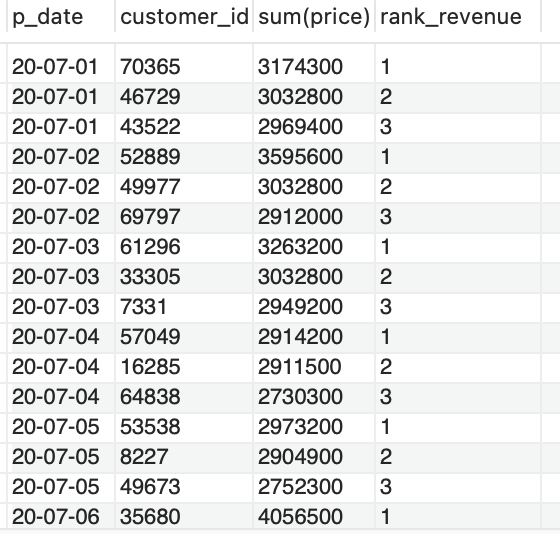Select the cell showing 2752300
The width and height of the screenshot is (560, 534).
coord(314,487)
